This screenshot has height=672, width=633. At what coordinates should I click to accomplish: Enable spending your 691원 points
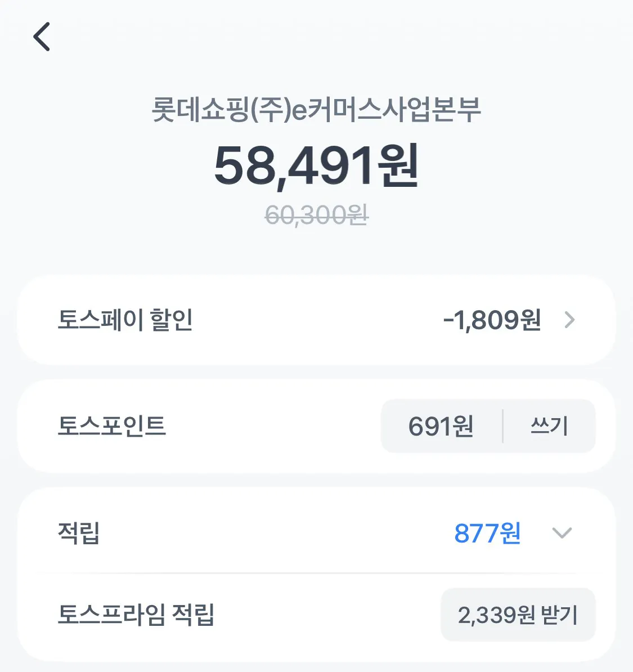point(549,426)
